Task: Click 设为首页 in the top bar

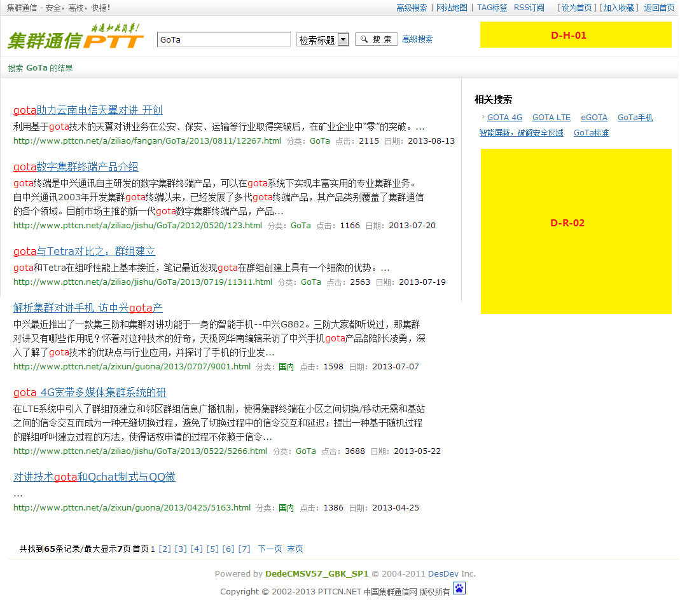Action: point(577,8)
